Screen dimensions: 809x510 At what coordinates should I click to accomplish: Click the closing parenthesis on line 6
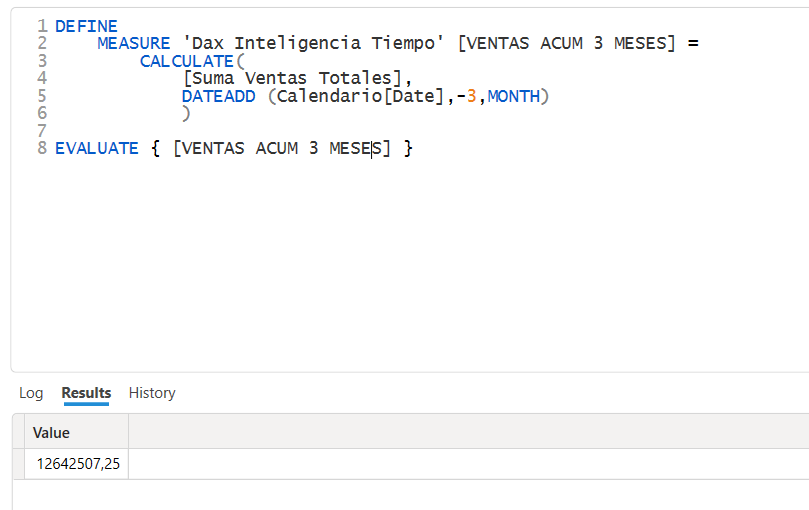[186, 114]
